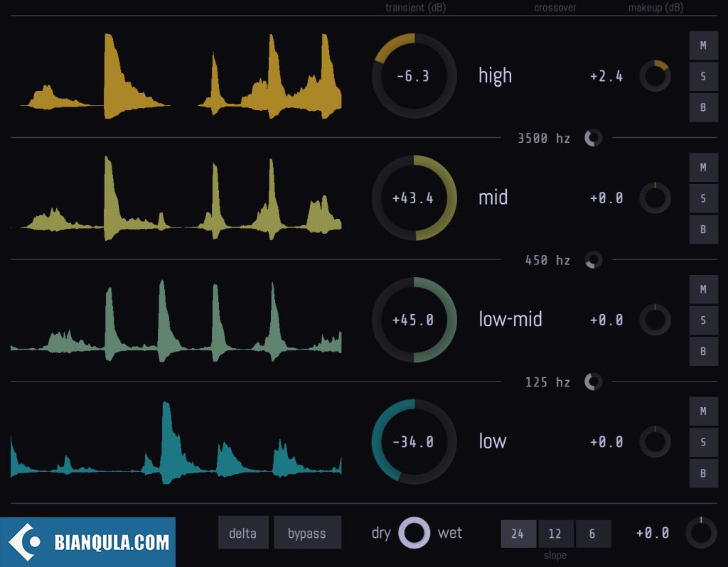Click the low-mid band makeup gain knob
728x567 pixels.
point(655,320)
